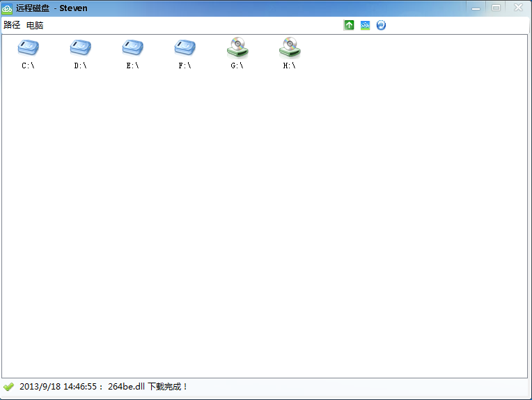Click the blue circular refresh icon
The width and height of the screenshot is (532, 400).
click(x=381, y=25)
